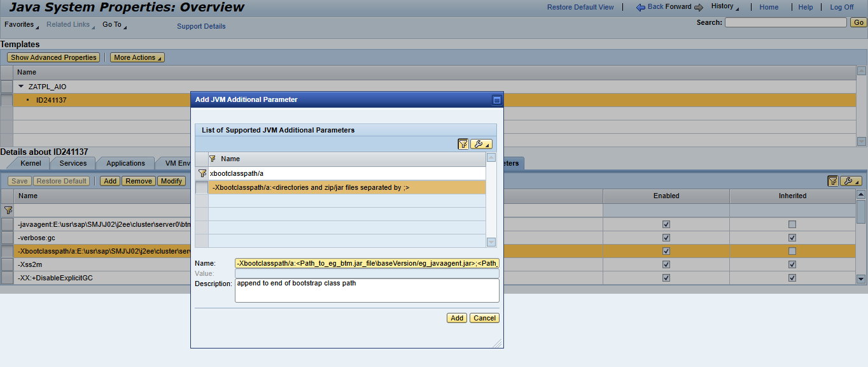The width and height of the screenshot is (868, 367).
Task: Click filter icon beside dialog Name column
Action: (x=213, y=159)
